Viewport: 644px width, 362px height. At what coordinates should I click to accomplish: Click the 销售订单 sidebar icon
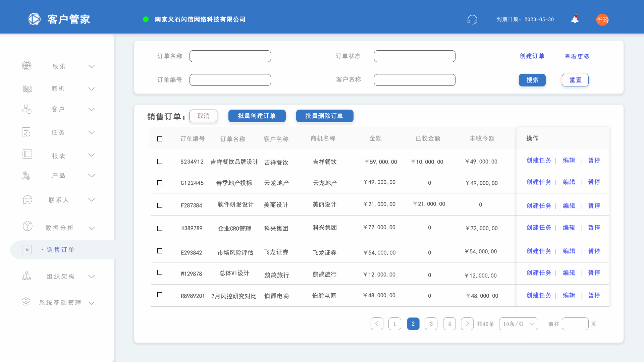point(27,249)
